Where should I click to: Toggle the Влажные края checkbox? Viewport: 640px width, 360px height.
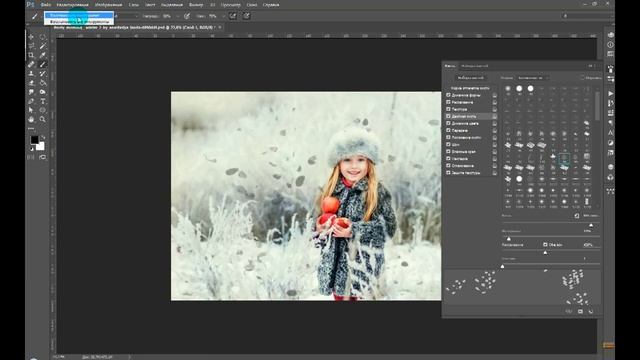click(x=448, y=151)
